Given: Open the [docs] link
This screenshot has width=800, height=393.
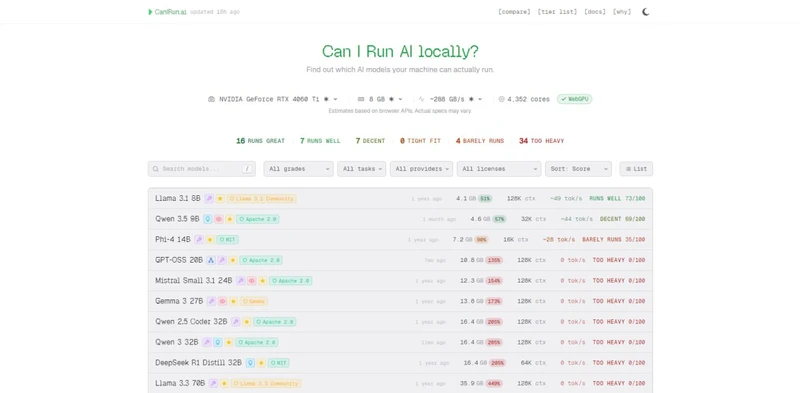Looking at the screenshot, I should pos(595,12).
